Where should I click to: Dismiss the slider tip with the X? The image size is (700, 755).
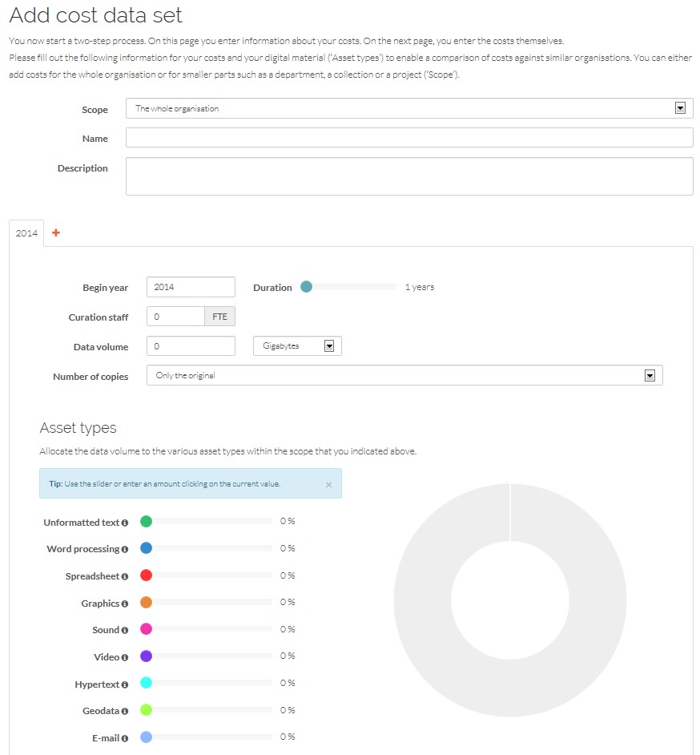tap(328, 484)
